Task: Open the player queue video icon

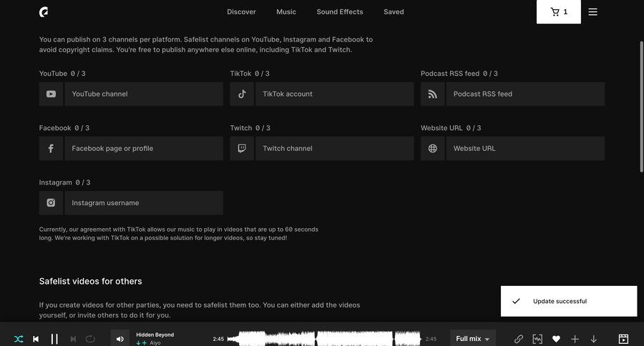Action: tap(623, 339)
